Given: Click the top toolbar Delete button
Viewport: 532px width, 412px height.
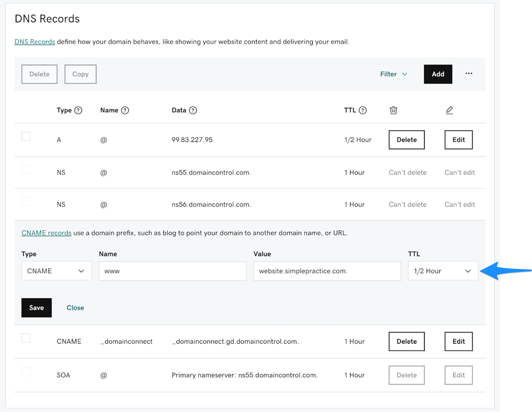Looking at the screenshot, I should point(39,74).
